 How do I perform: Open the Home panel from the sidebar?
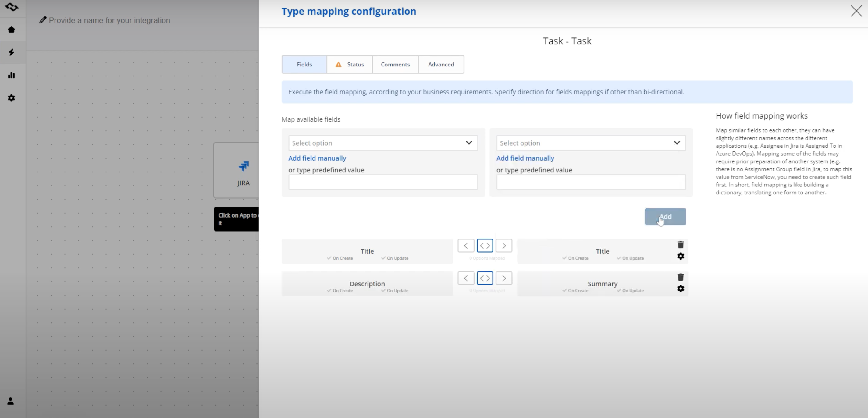12,30
